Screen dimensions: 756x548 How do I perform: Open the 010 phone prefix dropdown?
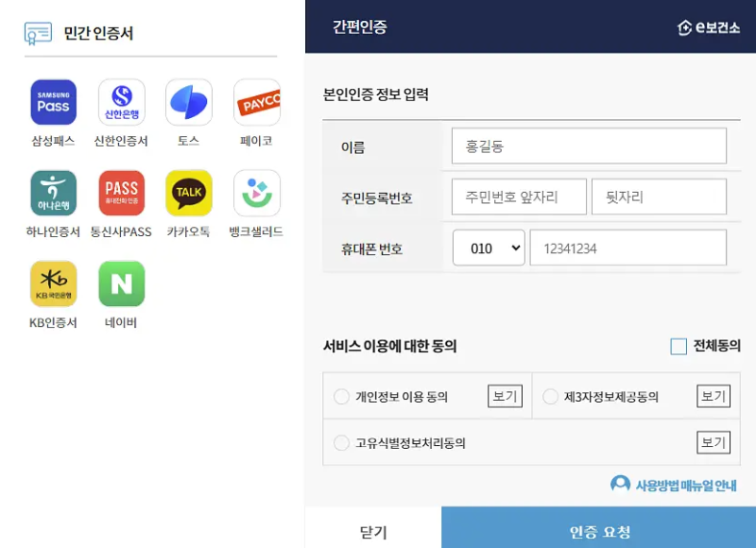pyautogui.click(x=489, y=248)
